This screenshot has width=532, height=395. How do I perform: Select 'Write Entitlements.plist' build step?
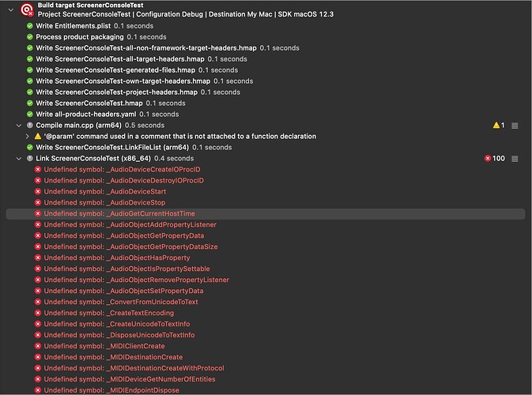click(x=74, y=26)
